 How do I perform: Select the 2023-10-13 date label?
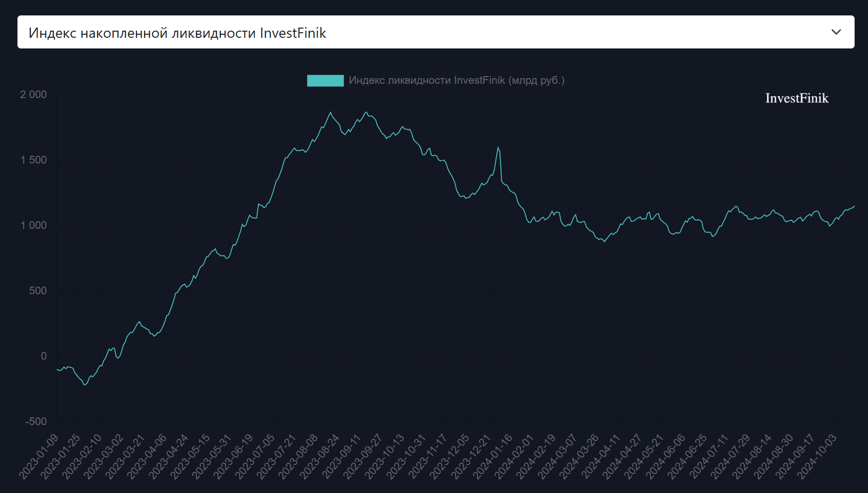[384, 457]
